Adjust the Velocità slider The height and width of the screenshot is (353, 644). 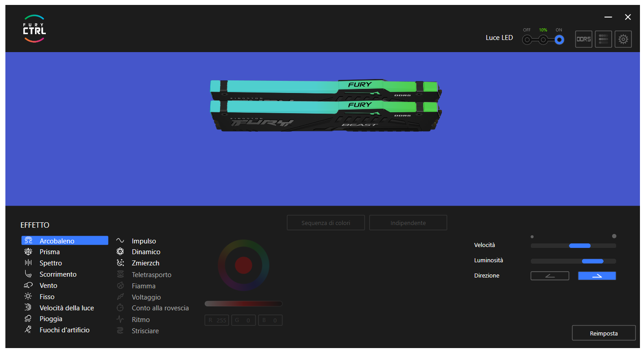pyautogui.click(x=573, y=246)
